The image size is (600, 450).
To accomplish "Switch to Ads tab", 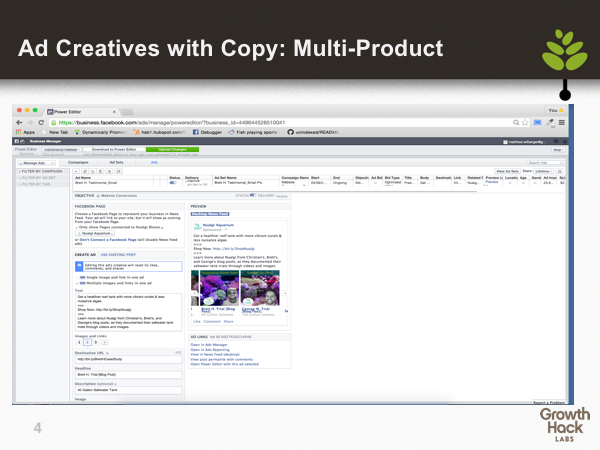I will (x=154, y=162).
